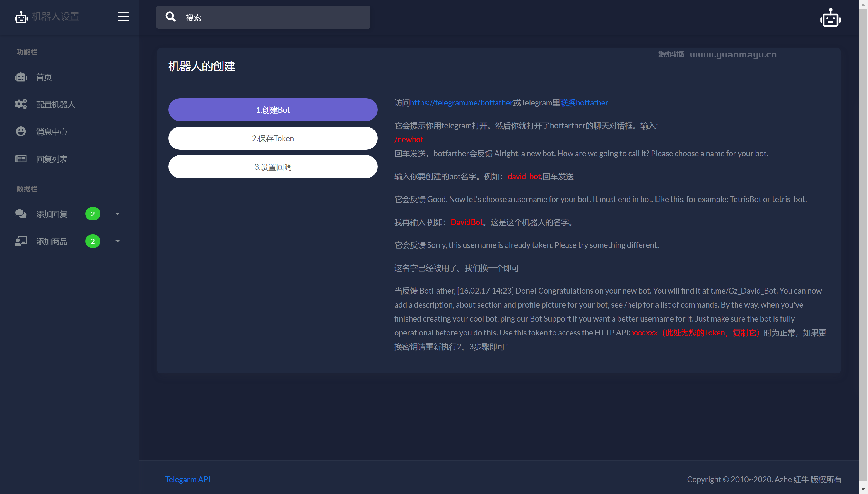Switch to the 2.保存Token tab
868x494 pixels.
[273, 138]
